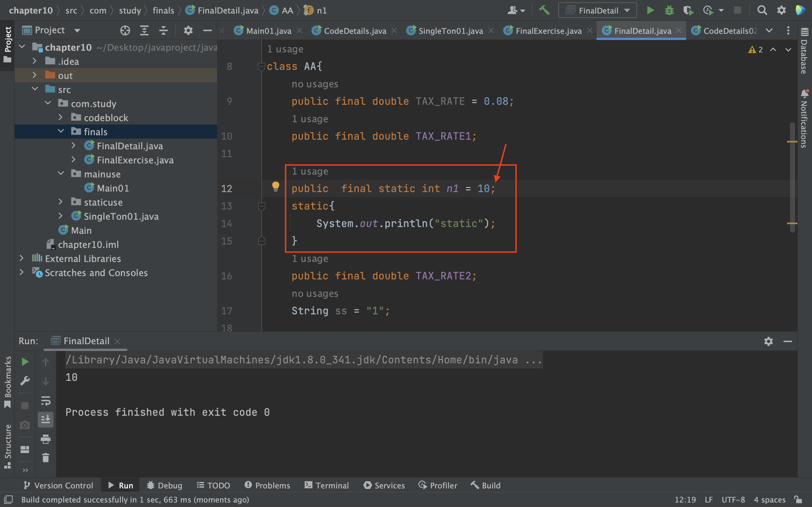This screenshot has width=812, height=507.
Task: Click the Build project hammer icon
Action: click(x=544, y=10)
